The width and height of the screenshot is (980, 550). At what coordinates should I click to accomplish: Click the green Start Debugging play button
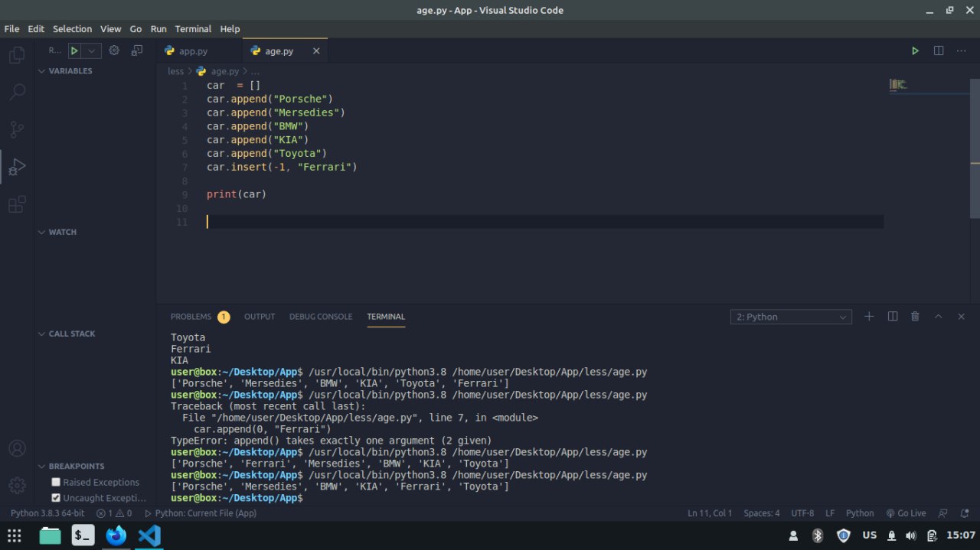point(74,50)
